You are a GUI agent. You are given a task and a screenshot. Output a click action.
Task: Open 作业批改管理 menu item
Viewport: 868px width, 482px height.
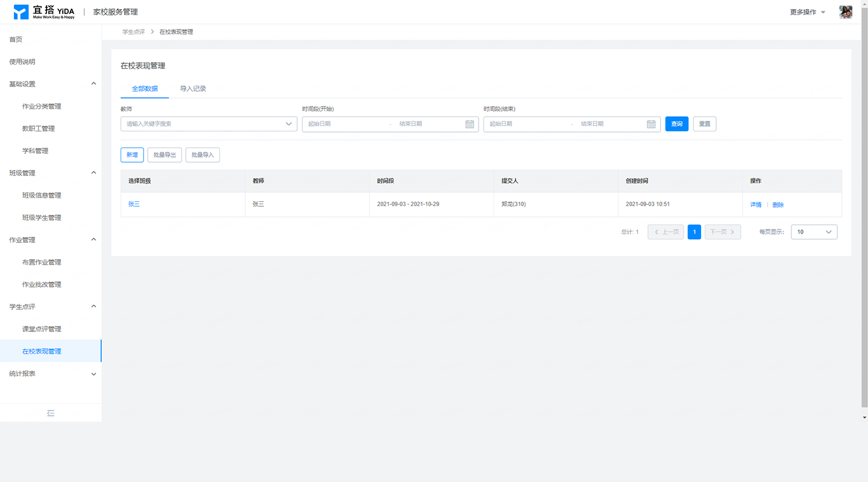(42, 284)
